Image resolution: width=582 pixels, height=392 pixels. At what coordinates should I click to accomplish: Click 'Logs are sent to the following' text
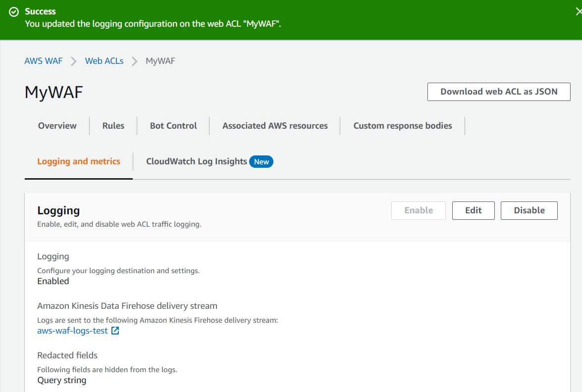[158, 320]
